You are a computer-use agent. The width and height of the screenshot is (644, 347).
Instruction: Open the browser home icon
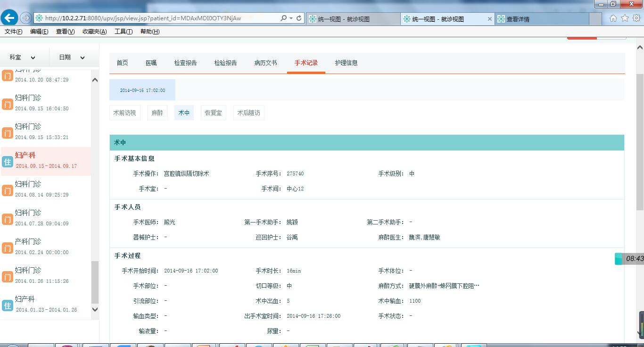613,18
